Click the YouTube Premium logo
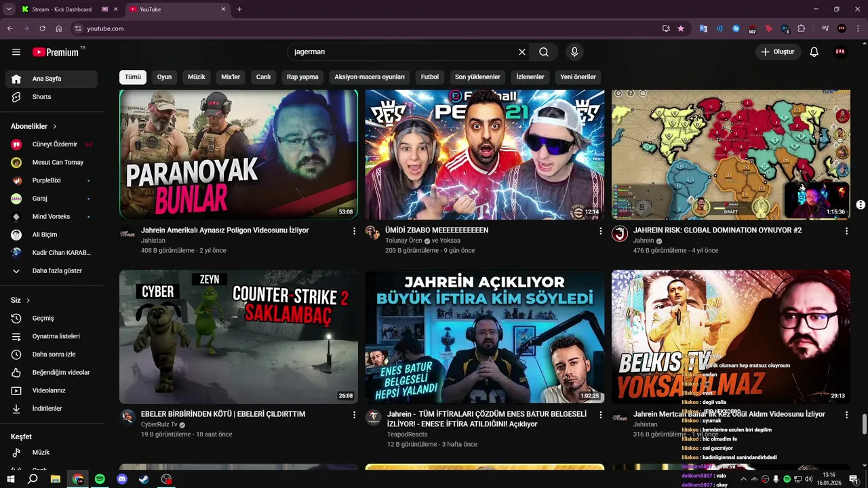Image resolution: width=868 pixels, height=488 pixels. (57, 52)
